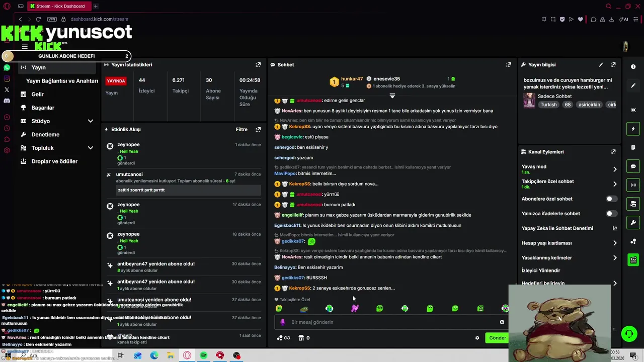Open Discord in Opera sidebar
Viewport: 644px width, 362px height.
(7, 101)
